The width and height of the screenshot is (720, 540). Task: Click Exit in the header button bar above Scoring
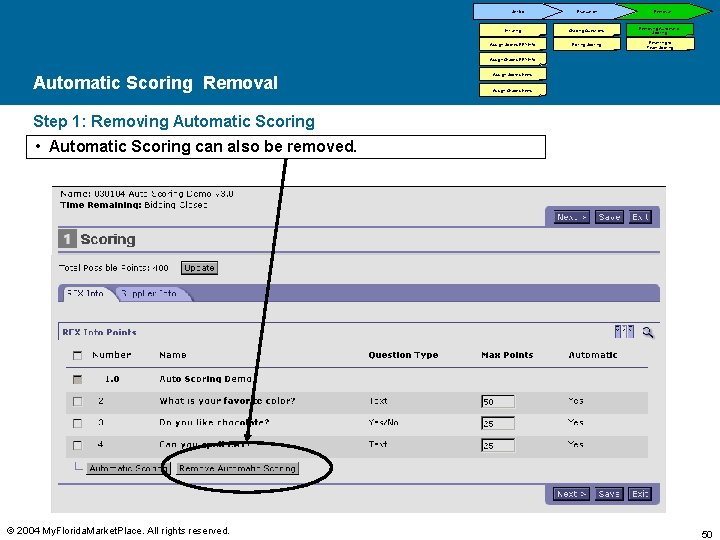point(640,217)
